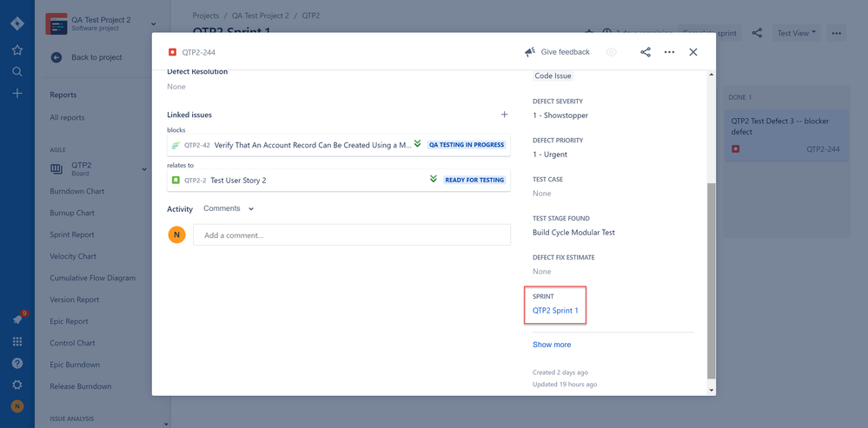This screenshot has width=868, height=428.
Task: Add a linked issue with plus icon
Action: click(x=504, y=115)
